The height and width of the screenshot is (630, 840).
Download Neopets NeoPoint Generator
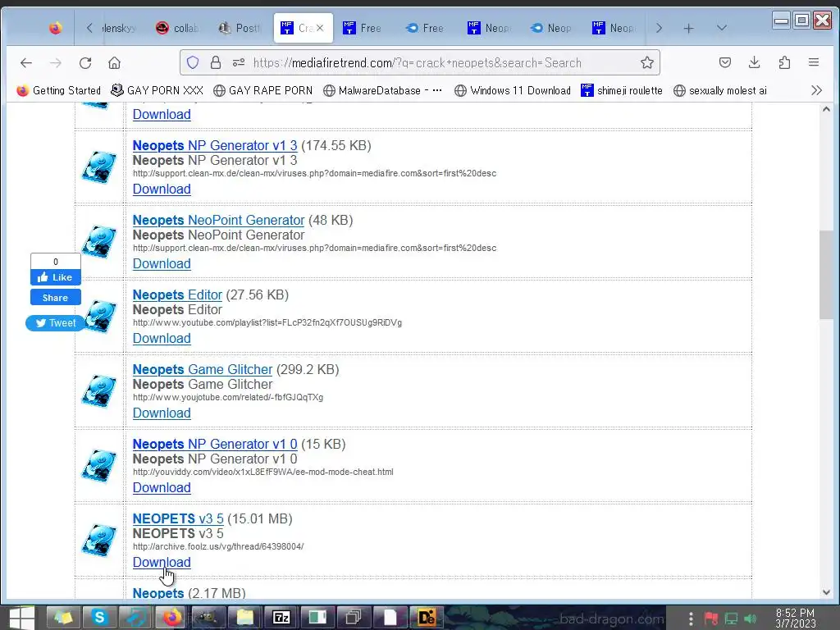pyautogui.click(x=162, y=263)
